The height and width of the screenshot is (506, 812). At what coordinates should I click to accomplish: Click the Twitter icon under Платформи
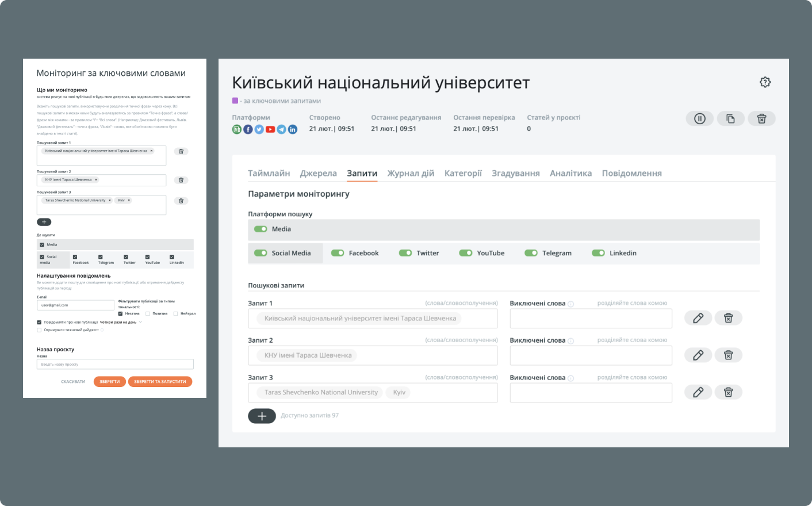[x=259, y=129]
